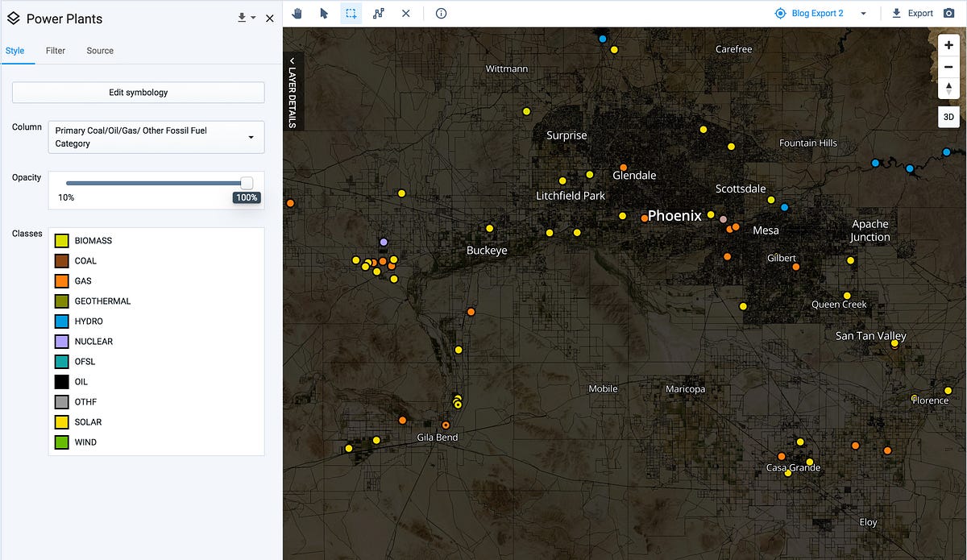Click the GAS color swatch
This screenshot has width=967, height=560.
pos(61,280)
